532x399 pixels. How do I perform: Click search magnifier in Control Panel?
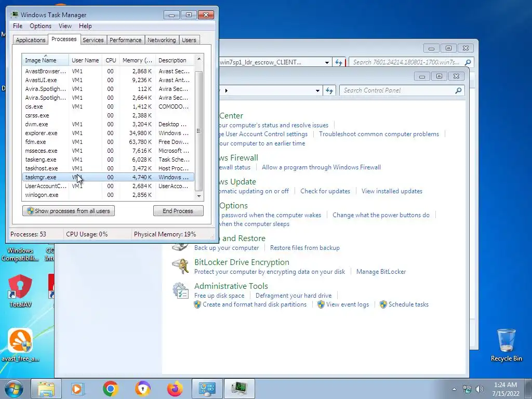458,90
